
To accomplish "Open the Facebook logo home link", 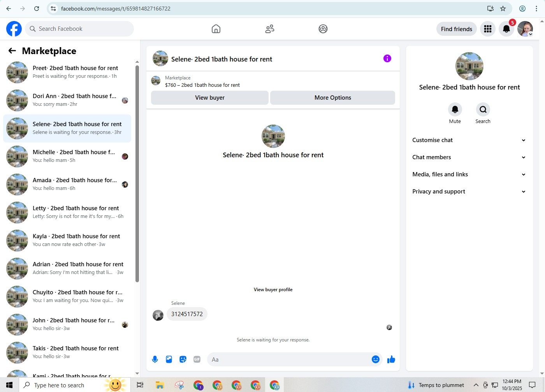I will click(14, 29).
